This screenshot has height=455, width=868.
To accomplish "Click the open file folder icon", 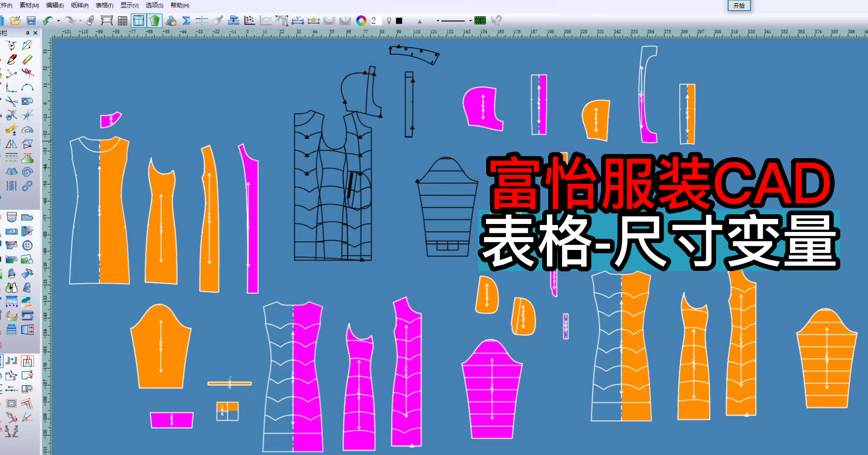I will click(15, 20).
